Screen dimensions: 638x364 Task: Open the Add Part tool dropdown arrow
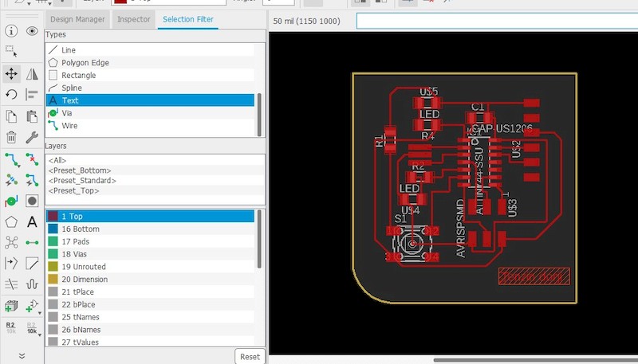39,313
